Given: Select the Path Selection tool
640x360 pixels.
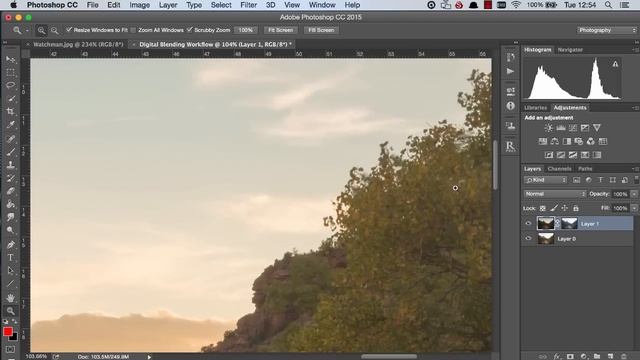Looking at the screenshot, I should click(11, 271).
